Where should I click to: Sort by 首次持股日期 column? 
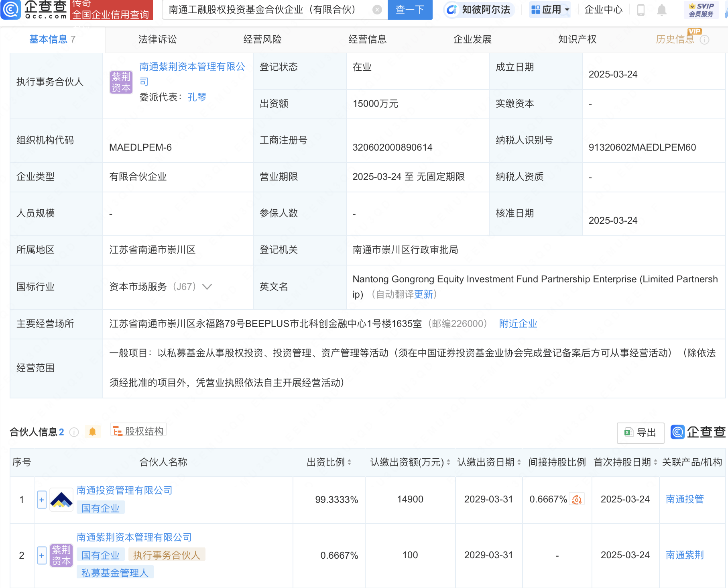tap(655, 462)
